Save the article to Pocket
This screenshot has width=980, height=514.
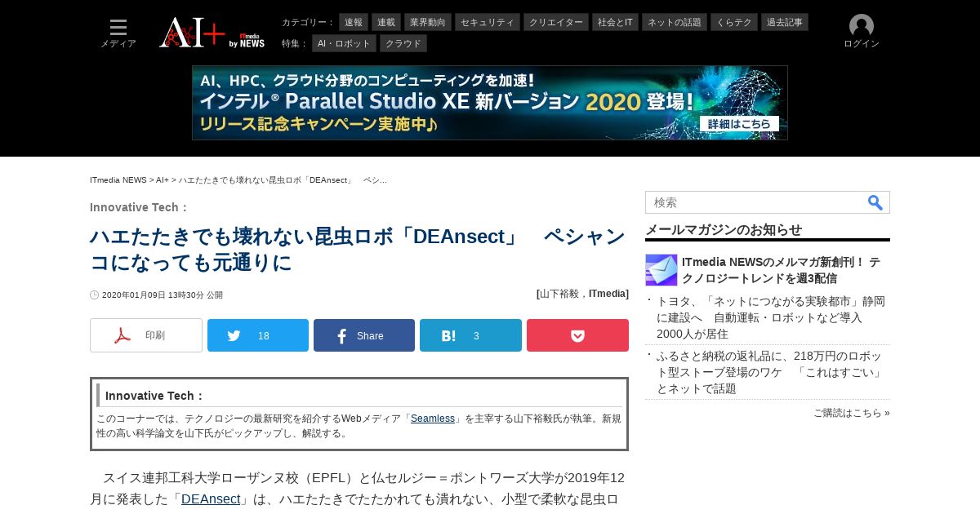577,335
